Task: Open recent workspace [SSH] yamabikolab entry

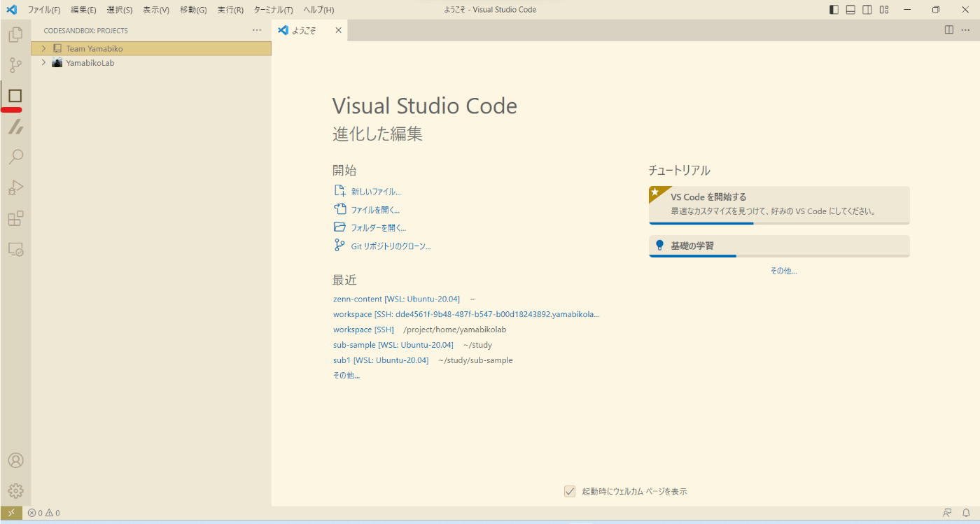Action: pos(363,330)
